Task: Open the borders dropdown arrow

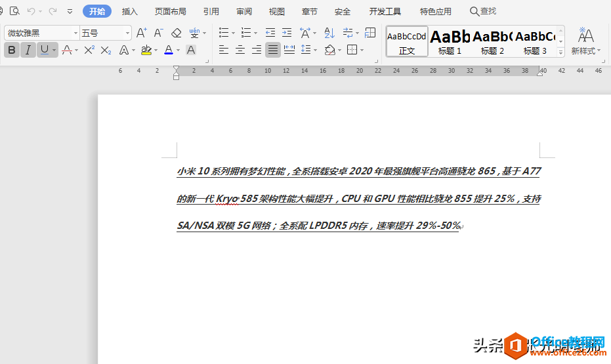Action: 362,51
